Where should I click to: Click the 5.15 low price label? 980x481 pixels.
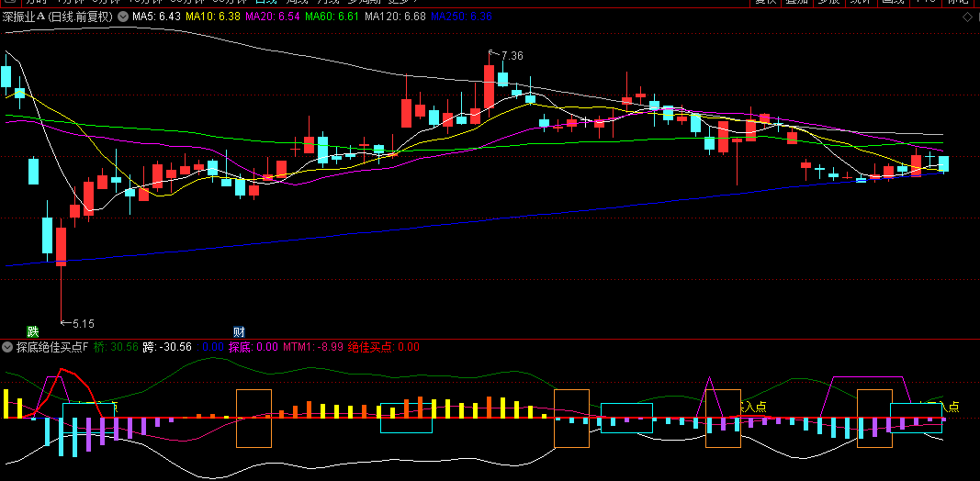[84, 324]
